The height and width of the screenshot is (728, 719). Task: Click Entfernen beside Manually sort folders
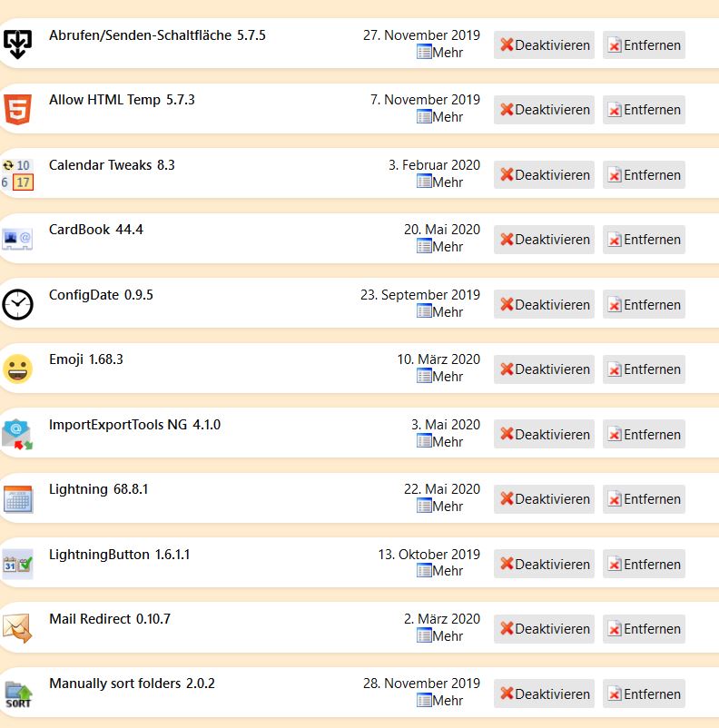coord(644,694)
